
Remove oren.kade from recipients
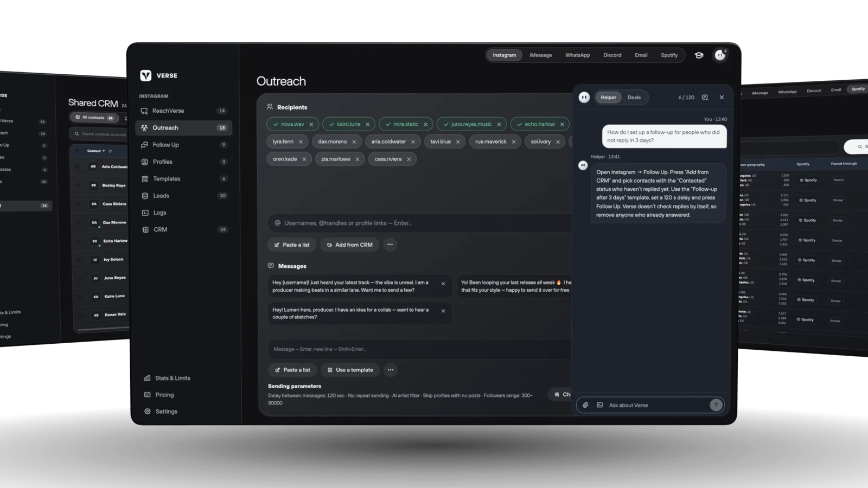pyautogui.click(x=304, y=159)
